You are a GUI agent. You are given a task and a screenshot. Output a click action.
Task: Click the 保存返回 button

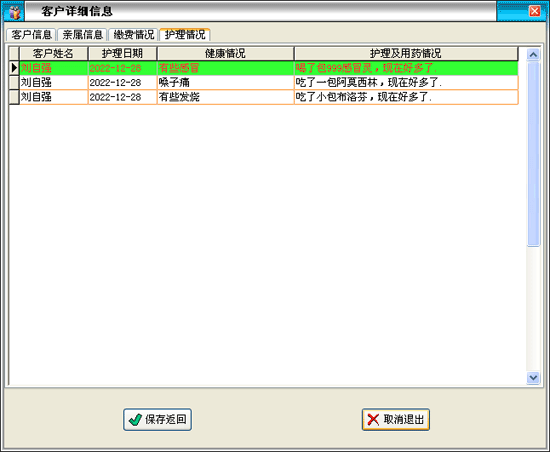point(157,419)
